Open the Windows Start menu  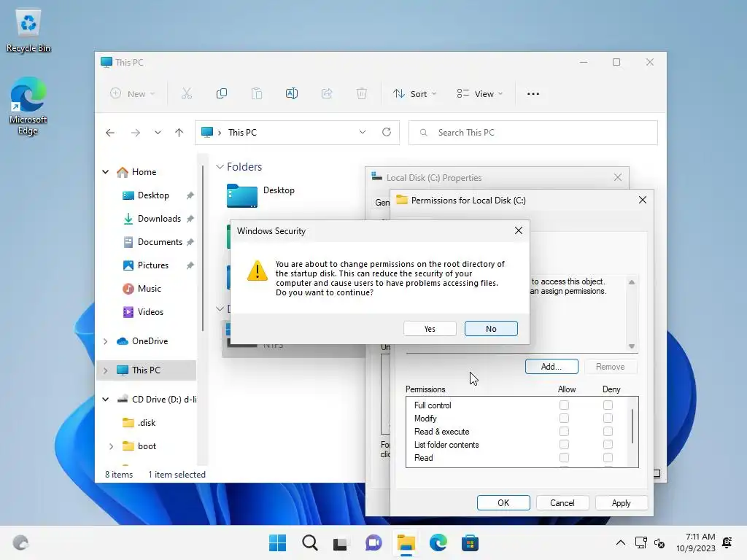click(x=277, y=542)
